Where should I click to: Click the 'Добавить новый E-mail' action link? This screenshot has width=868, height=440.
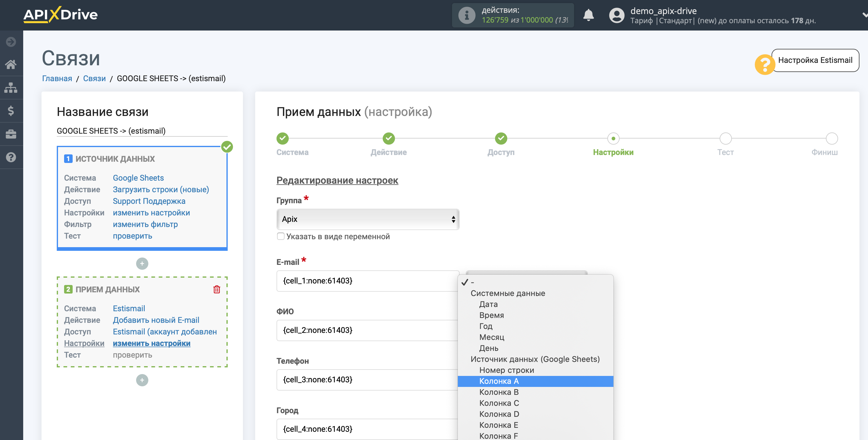156,320
